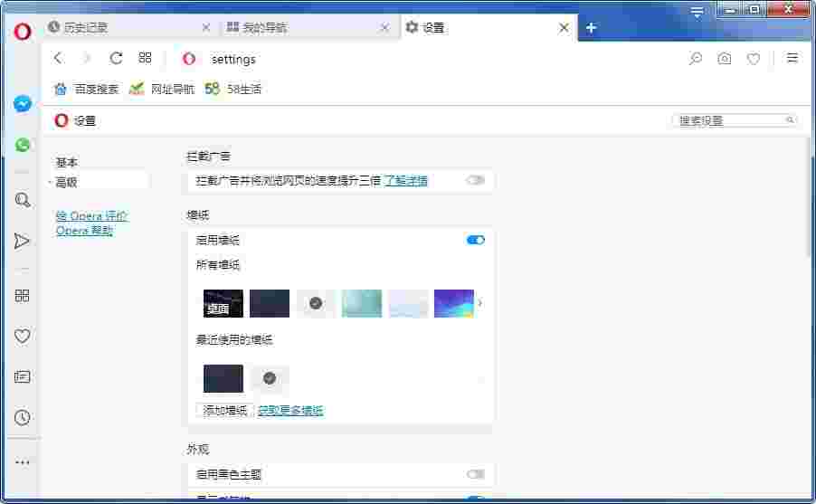This screenshot has height=504, width=816.
Task: Open the rate Opera link
Action: 91,215
